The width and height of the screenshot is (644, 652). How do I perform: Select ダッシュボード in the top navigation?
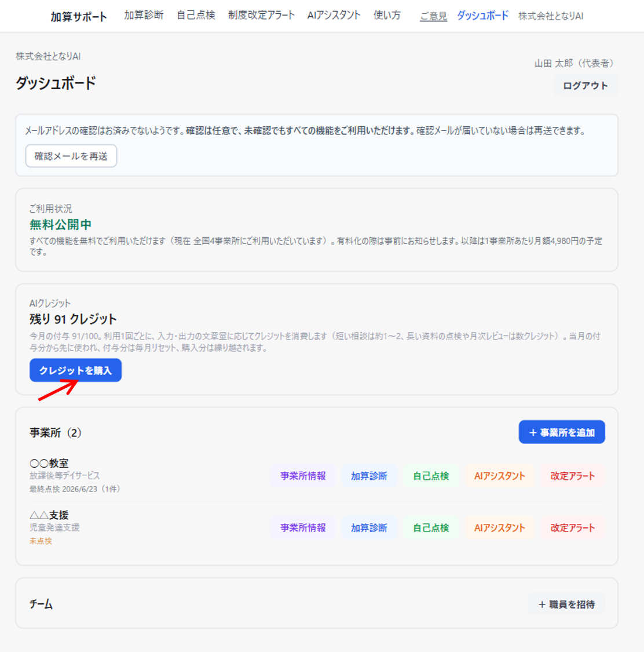click(x=482, y=16)
